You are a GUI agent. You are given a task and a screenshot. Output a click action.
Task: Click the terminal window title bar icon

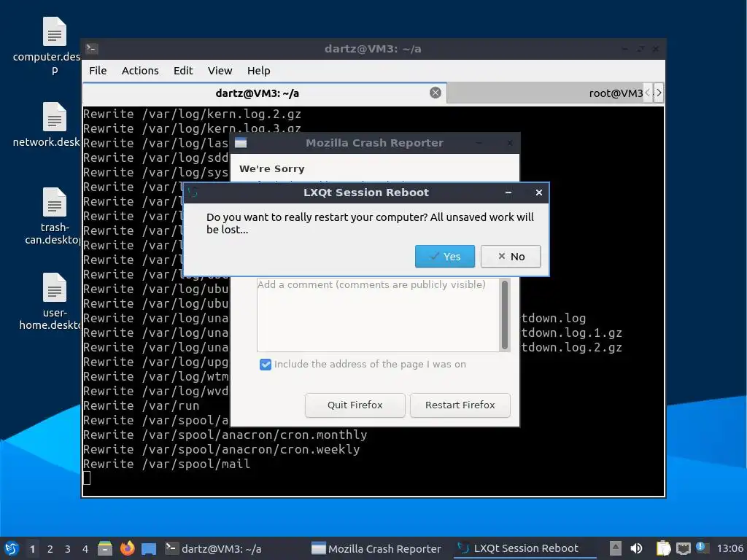(91, 48)
